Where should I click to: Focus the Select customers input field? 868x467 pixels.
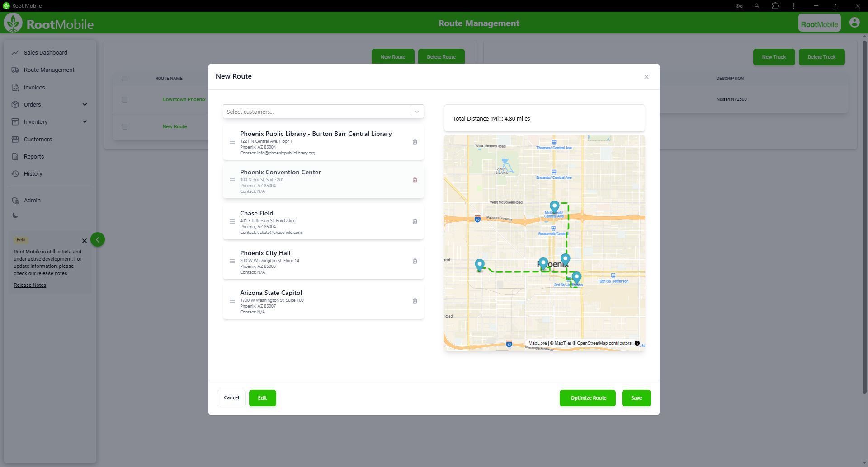pos(316,112)
